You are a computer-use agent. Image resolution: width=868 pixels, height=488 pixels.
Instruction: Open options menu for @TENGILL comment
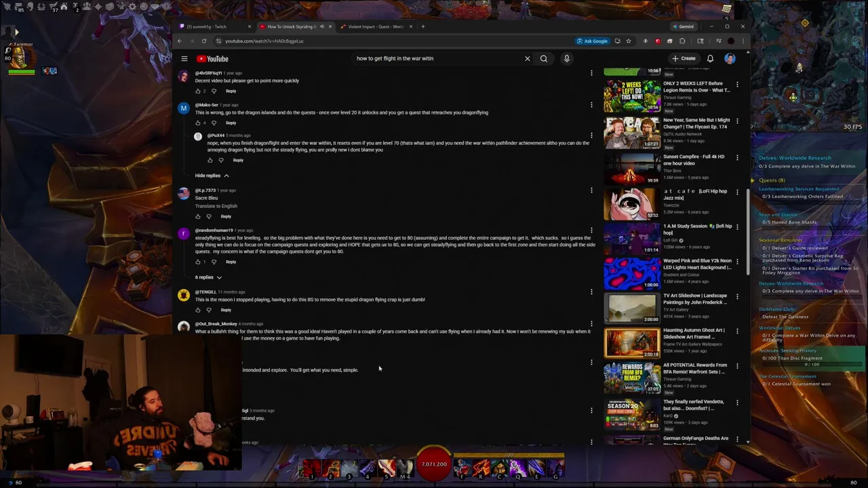pyautogui.click(x=591, y=292)
